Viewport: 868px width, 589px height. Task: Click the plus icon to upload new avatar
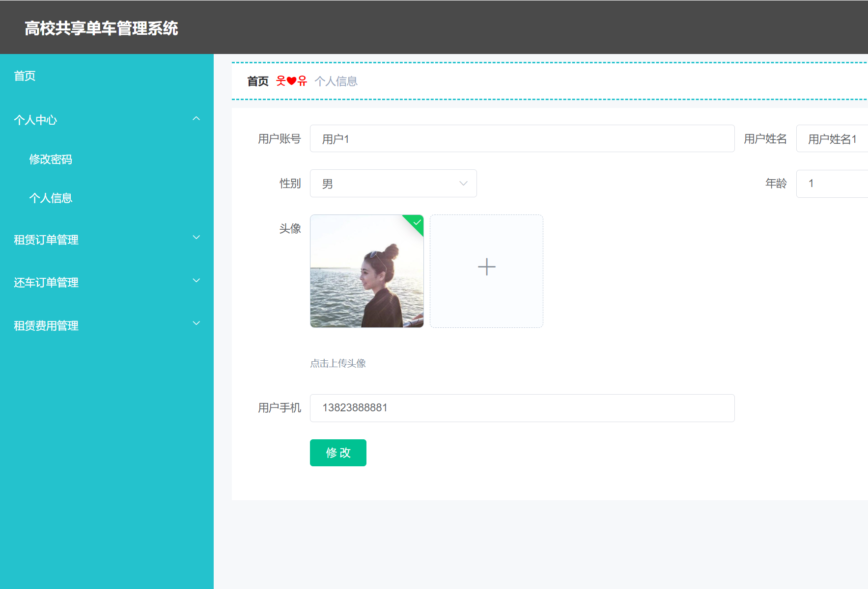[x=486, y=266]
